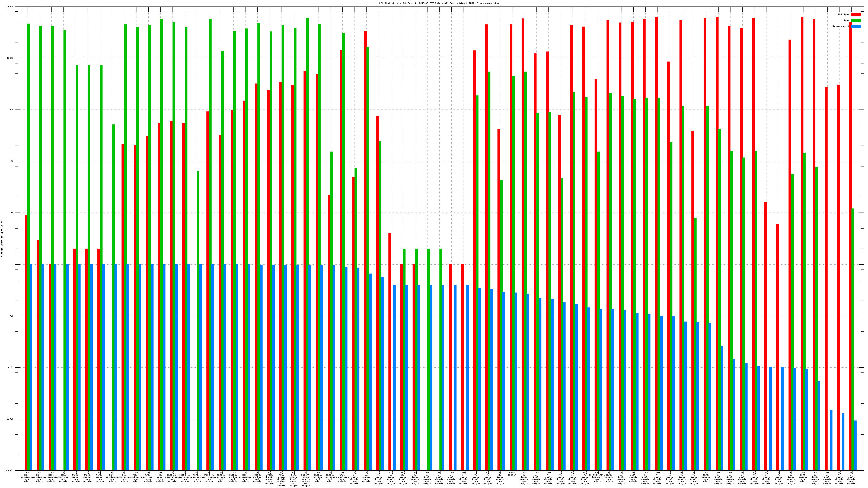
Task: Click the 1000 y-axis tick label
Action: click(x=11, y=110)
